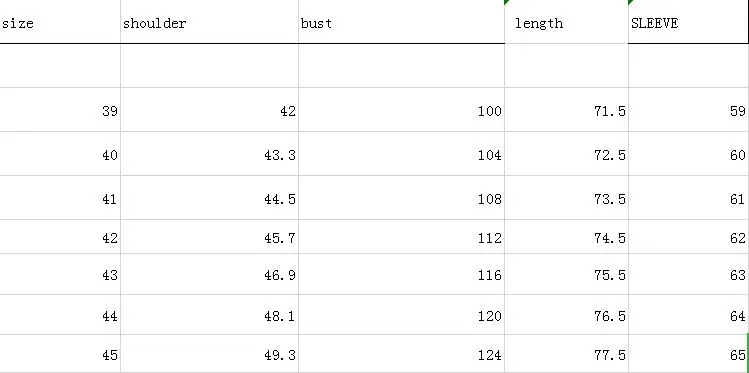This screenshot has width=749, height=373.
Task: Select the length header cell
Action: pos(566,21)
